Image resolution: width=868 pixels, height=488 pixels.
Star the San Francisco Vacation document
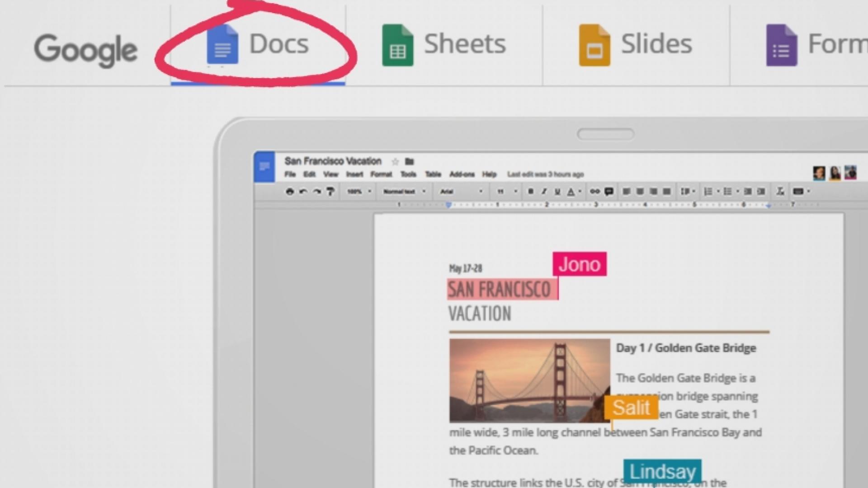pos(394,161)
